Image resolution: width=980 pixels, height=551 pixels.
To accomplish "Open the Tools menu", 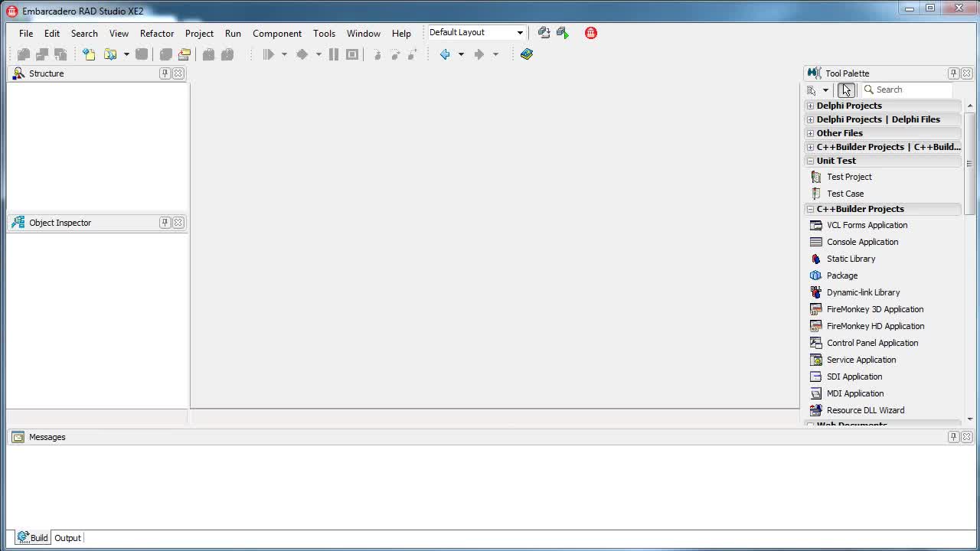I will coord(324,33).
